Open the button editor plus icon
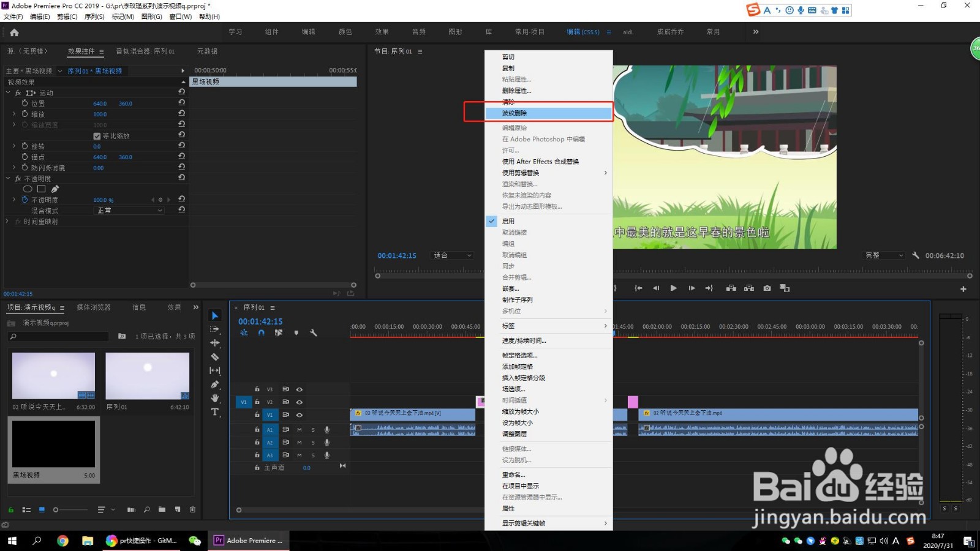The image size is (980, 551). pos(963,289)
